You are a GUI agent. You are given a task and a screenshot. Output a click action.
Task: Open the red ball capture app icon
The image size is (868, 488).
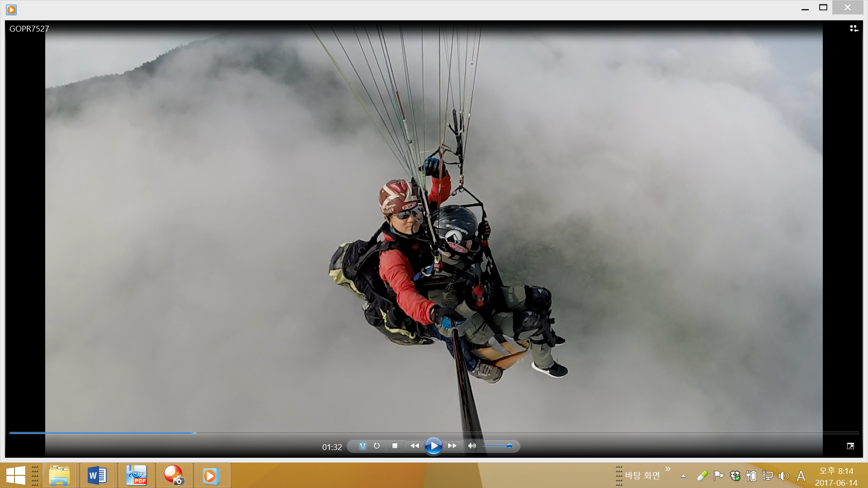pyautogui.click(x=174, y=475)
